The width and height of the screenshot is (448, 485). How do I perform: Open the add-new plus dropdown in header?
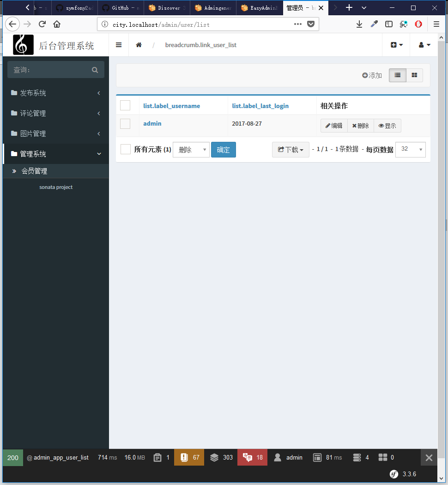pos(396,45)
